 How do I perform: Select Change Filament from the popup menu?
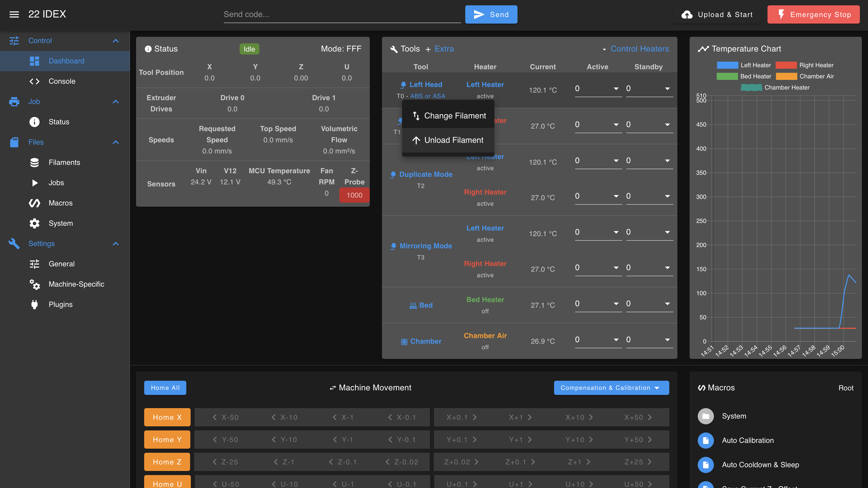tap(448, 116)
